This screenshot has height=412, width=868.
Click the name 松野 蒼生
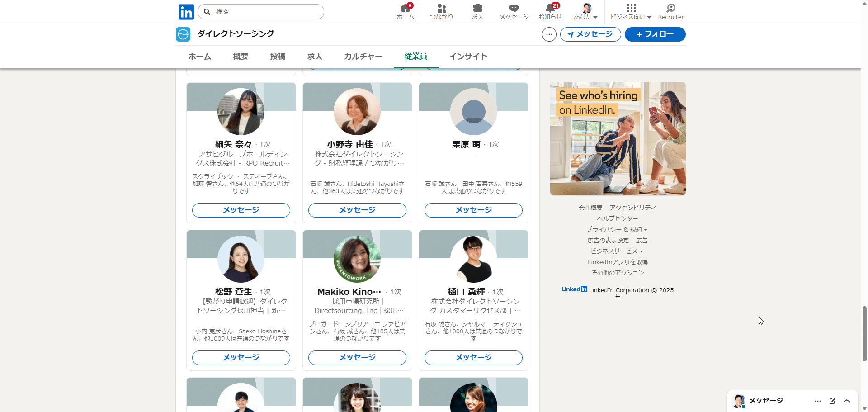[233, 292]
